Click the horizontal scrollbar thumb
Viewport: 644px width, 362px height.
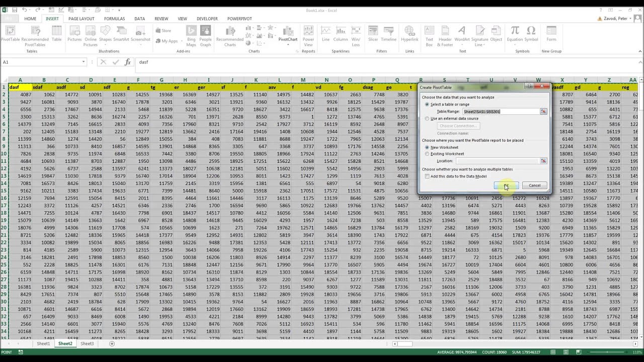point(406,344)
